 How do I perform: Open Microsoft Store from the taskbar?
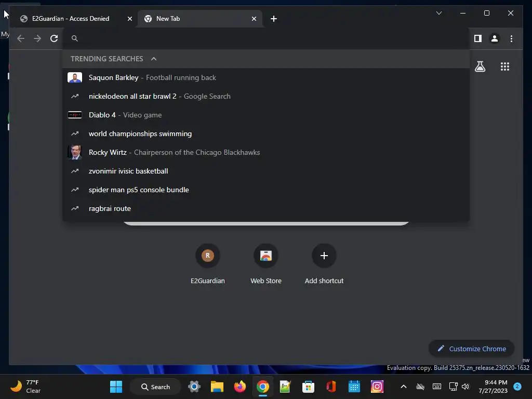[308, 387]
